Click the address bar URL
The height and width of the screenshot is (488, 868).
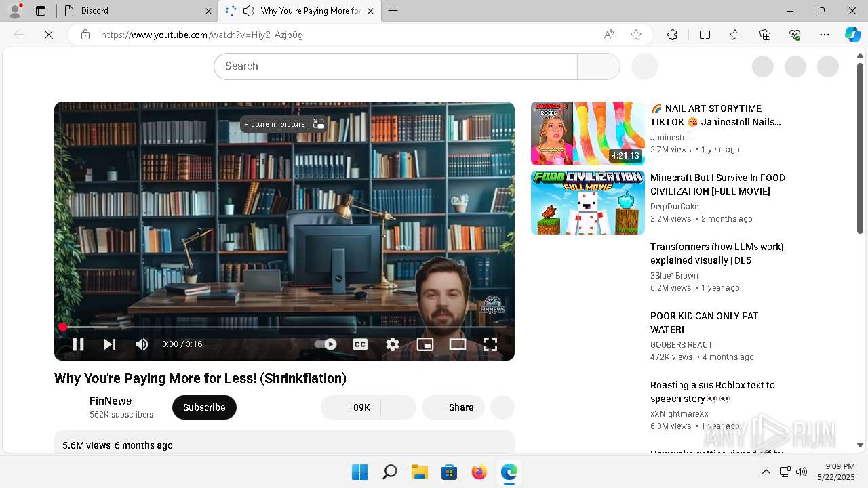[202, 35]
